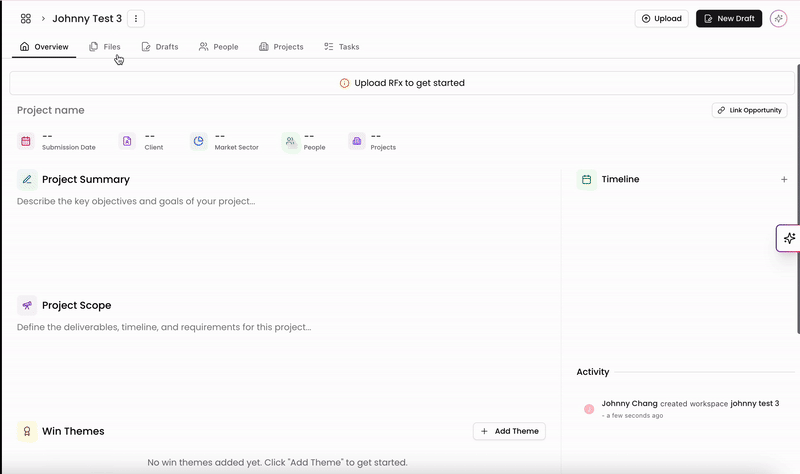The image size is (800, 474).
Task: Click the Timeline calendar icon
Action: pos(587,180)
